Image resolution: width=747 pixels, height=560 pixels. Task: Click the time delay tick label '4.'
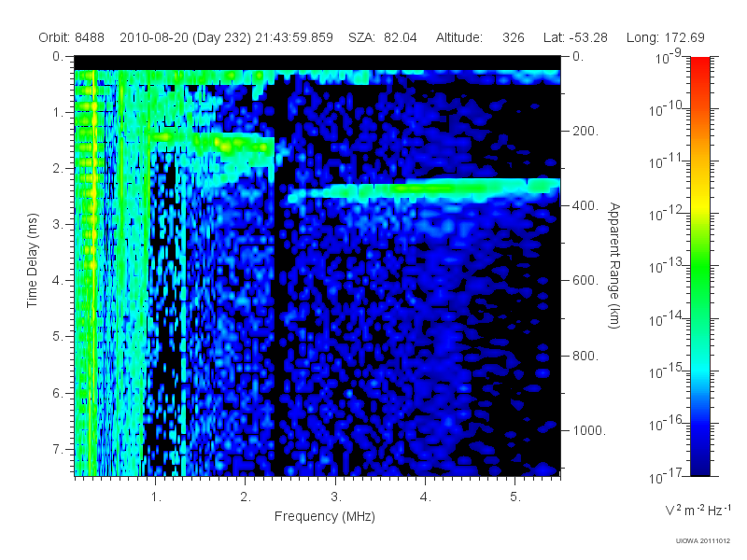tap(58, 281)
